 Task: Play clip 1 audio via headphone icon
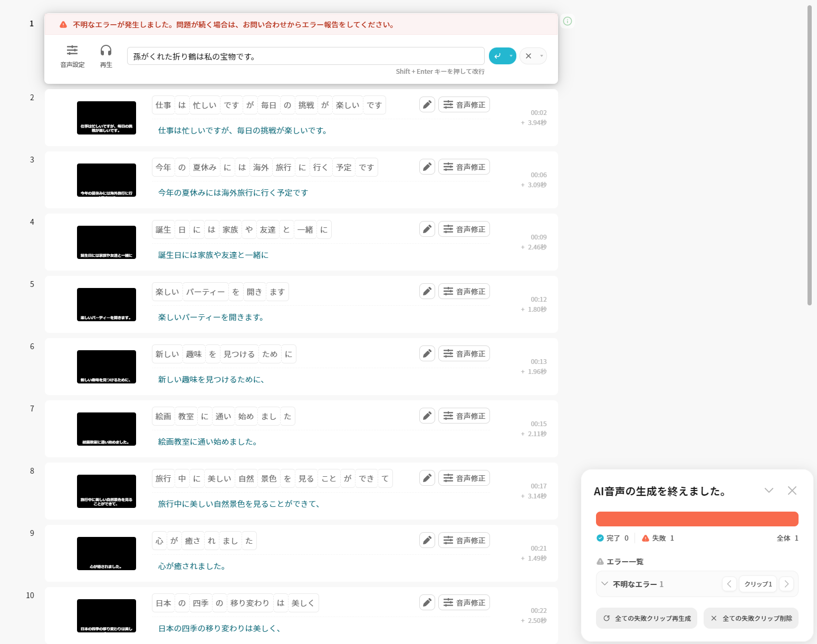106,56
